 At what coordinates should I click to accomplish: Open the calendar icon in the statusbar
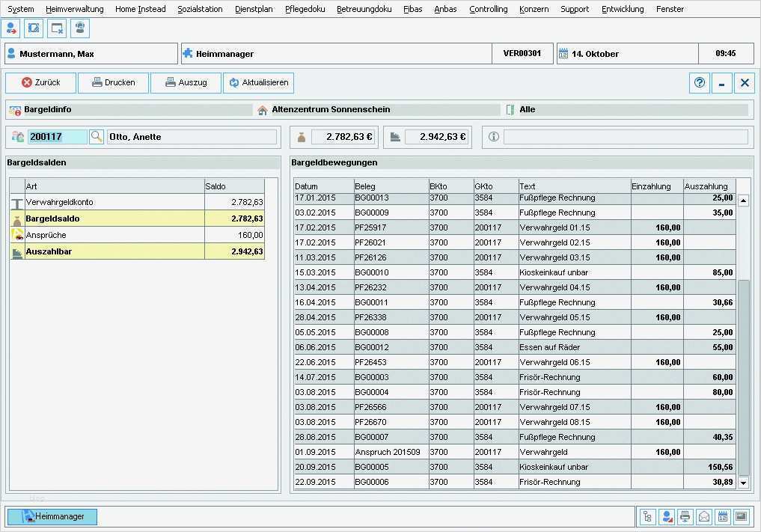point(722,516)
